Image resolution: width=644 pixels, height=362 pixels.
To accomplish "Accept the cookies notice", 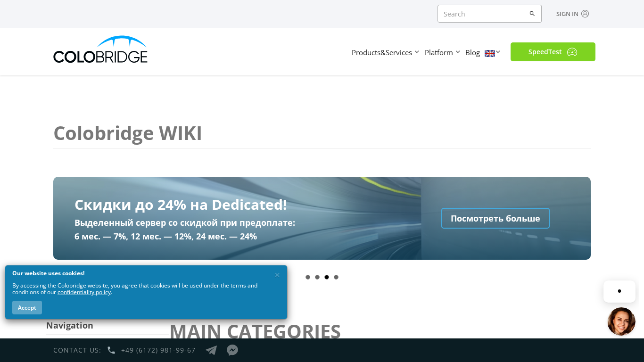I will [27, 307].
